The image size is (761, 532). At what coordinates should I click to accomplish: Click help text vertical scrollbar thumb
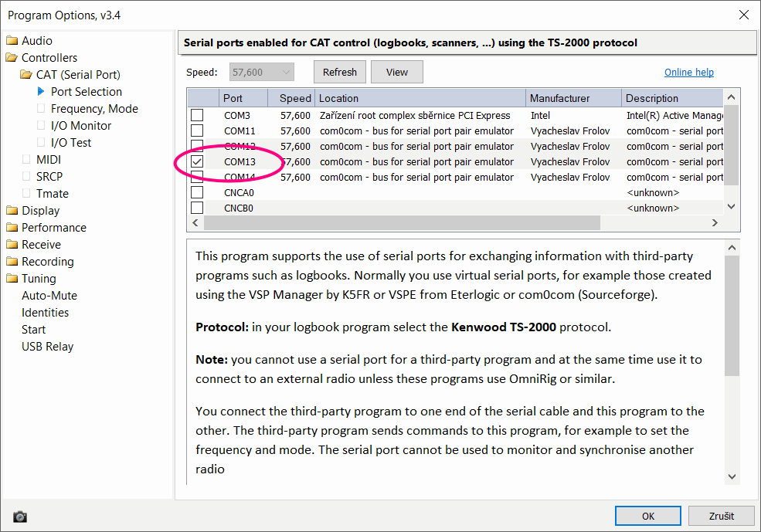[732, 316]
